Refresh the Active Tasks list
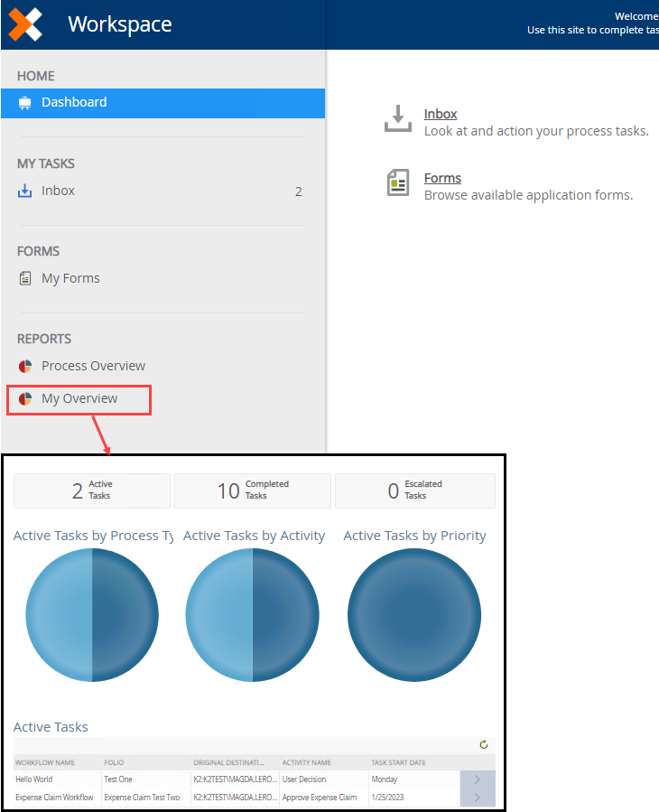 (484, 744)
